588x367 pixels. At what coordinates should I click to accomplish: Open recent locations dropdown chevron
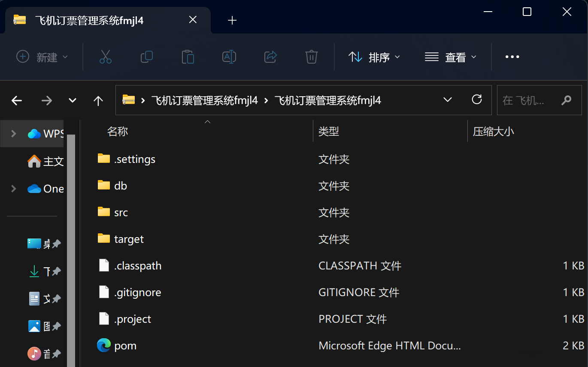click(x=73, y=101)
